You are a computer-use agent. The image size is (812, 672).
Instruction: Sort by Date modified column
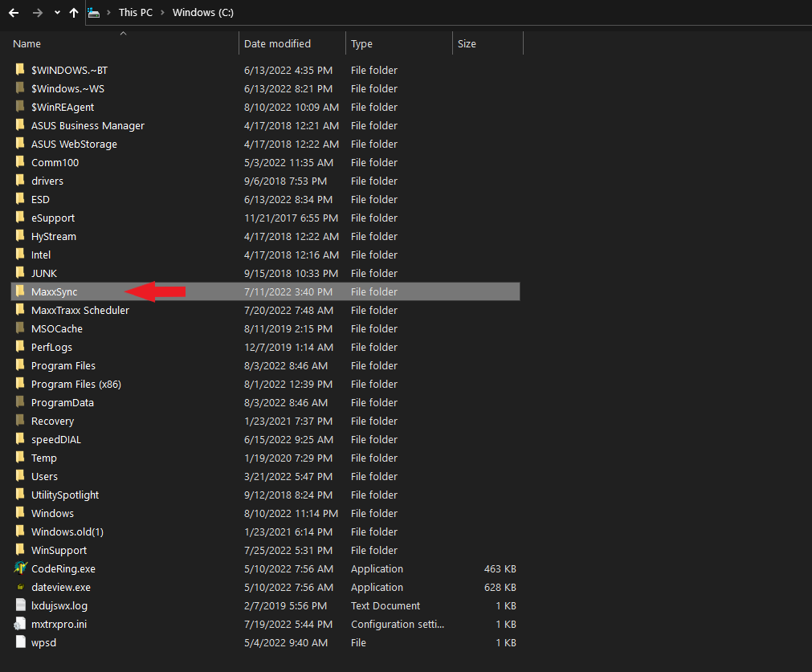tap(277, 44)
